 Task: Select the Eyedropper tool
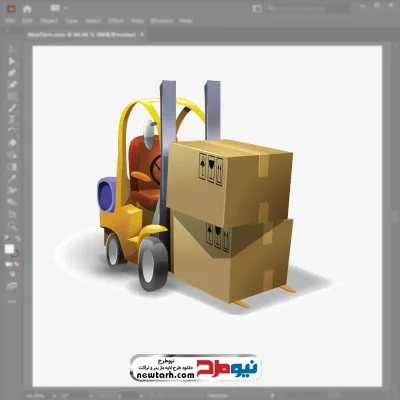(x=12, y=178)
